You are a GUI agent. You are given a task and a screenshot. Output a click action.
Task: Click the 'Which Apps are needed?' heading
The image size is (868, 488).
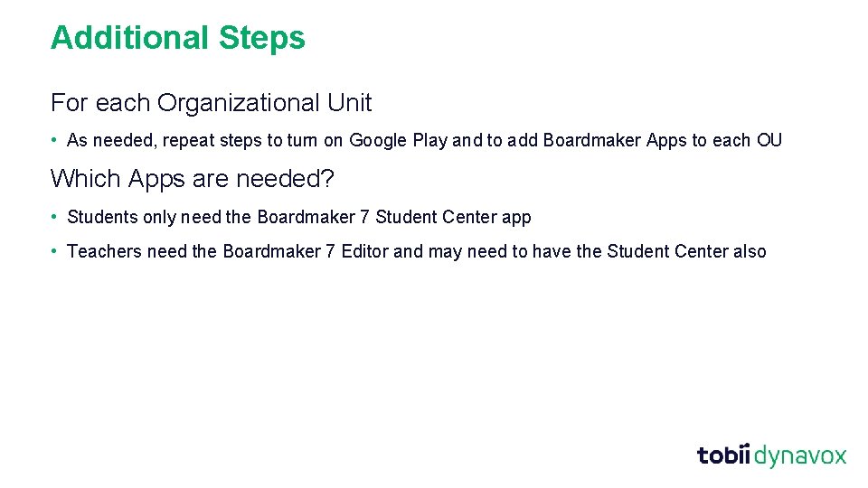tap(192, 179)
